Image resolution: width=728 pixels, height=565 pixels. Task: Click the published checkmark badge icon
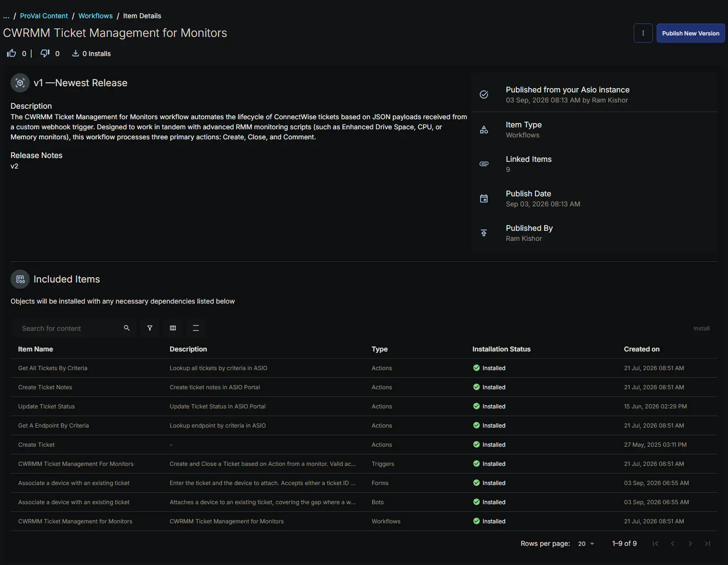click(x=484, y=94)
